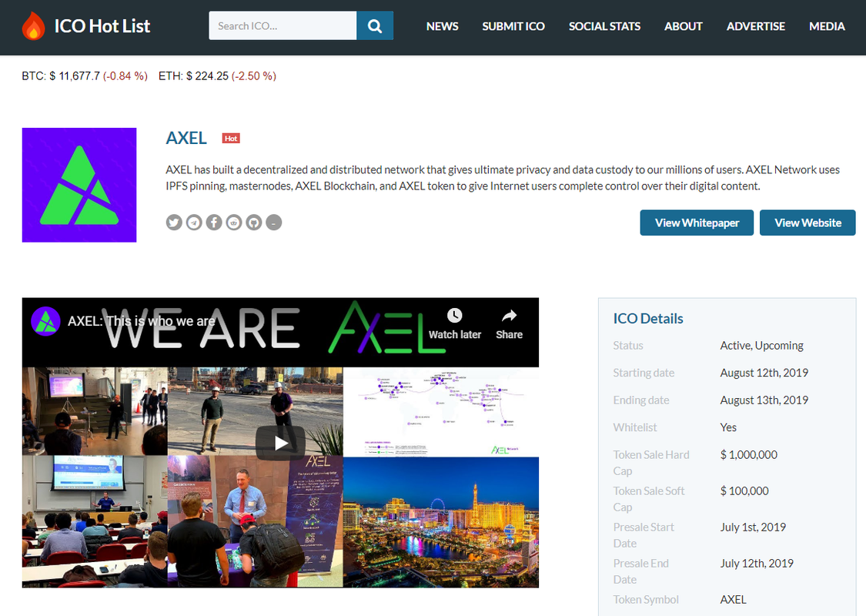Click the ending date 'August 13th, 2019'

click(764, 400)
